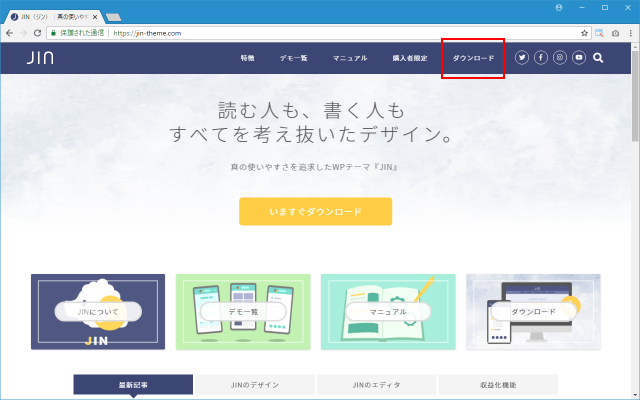Select ダウンロード in the top navigation
The width and height of the screenshot is (640, 400).
coord(473,58)
